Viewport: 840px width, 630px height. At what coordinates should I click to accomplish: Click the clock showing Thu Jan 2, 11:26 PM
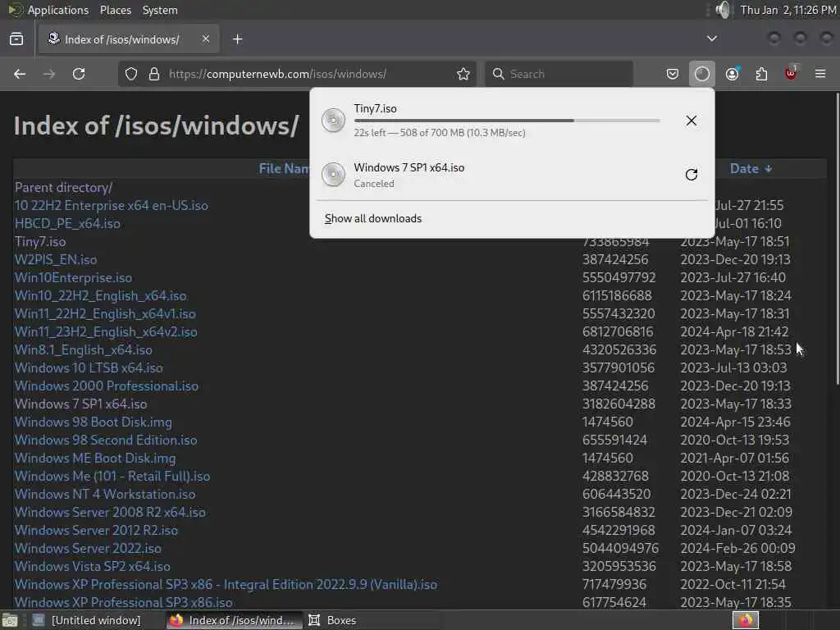(x=788, y=10)
